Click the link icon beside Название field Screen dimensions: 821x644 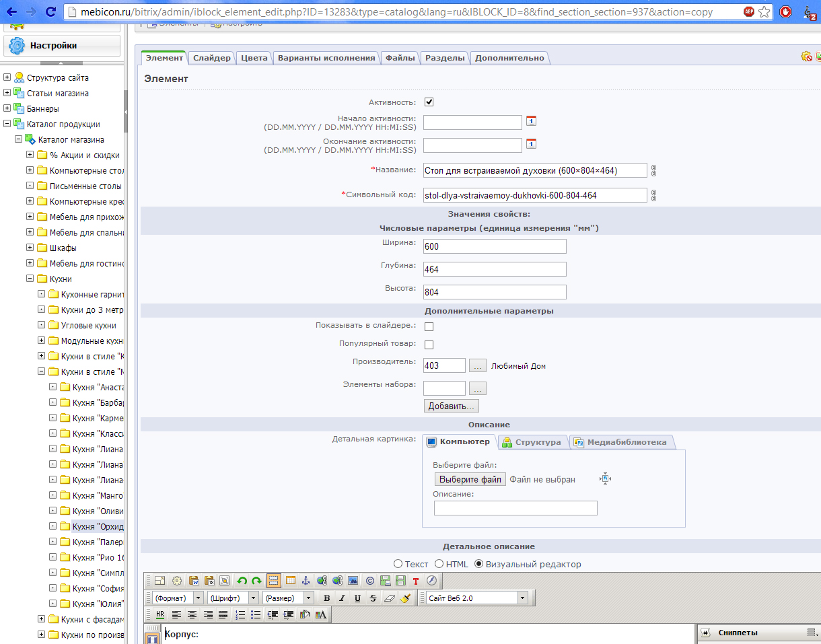click(x=653, y=170)
